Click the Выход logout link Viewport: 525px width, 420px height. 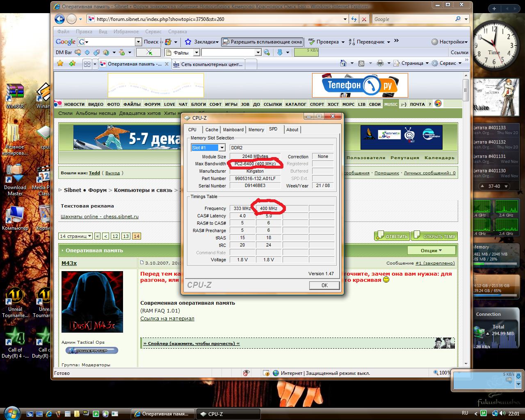click(x=112, y=173)
